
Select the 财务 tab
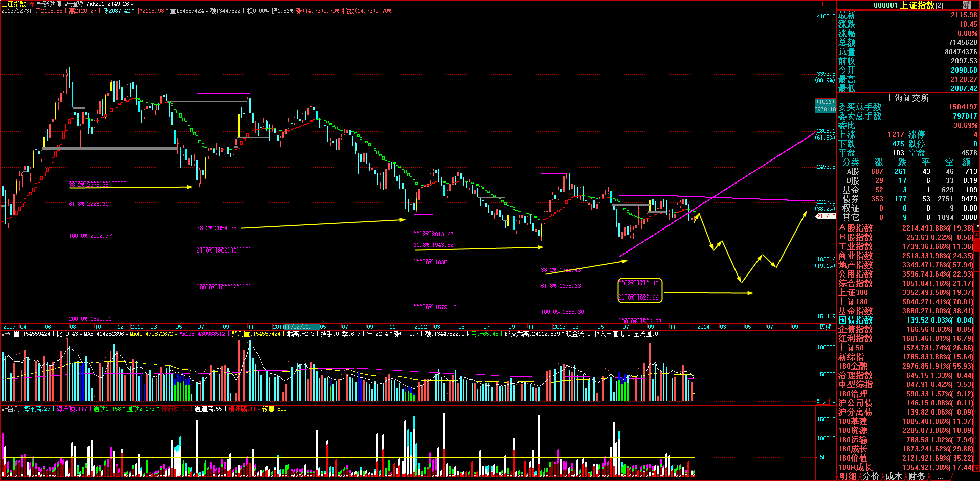917,476
